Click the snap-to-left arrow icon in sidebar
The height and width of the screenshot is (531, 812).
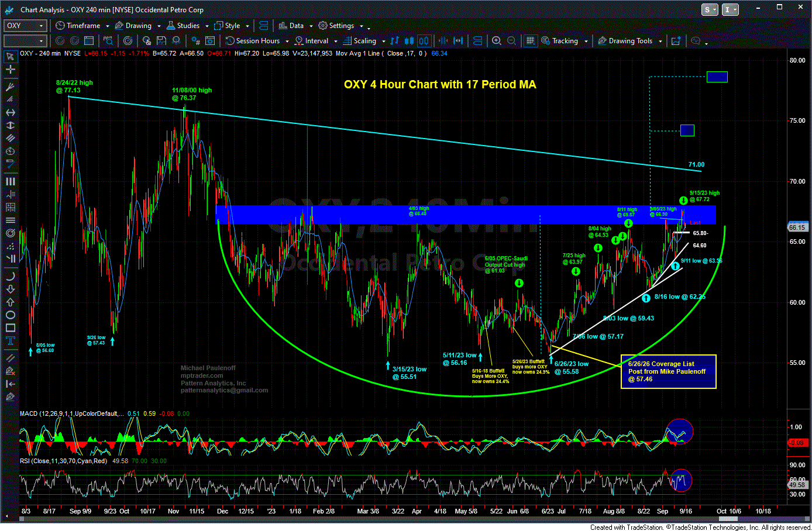10,384
